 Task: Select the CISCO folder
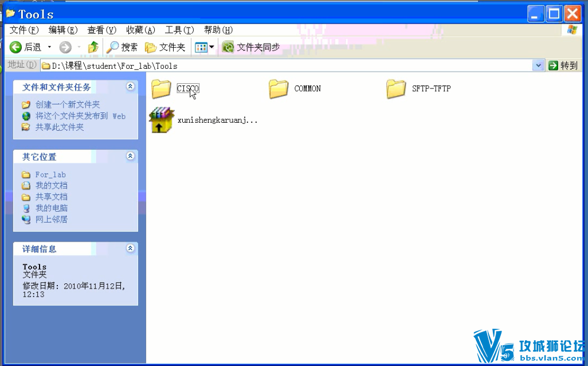pyautogui.click(x=162, y=88)
